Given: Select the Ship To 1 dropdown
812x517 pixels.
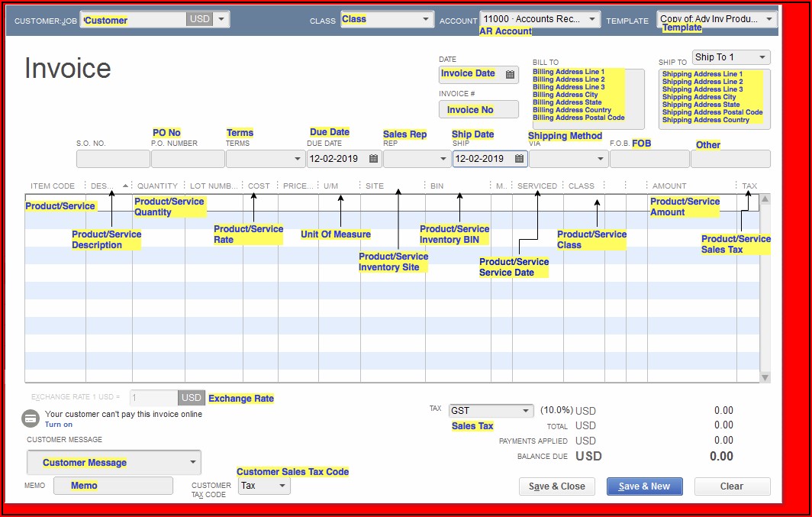Looking at the screenshot, I should tap(762, 57).
